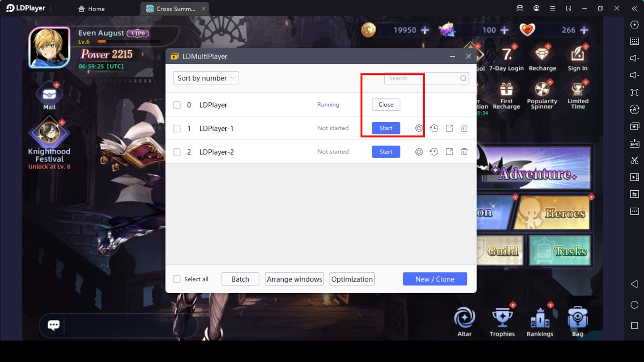Click the sidebar scissors screenshot icon
The image size is (644, 362).
[634, 160]
